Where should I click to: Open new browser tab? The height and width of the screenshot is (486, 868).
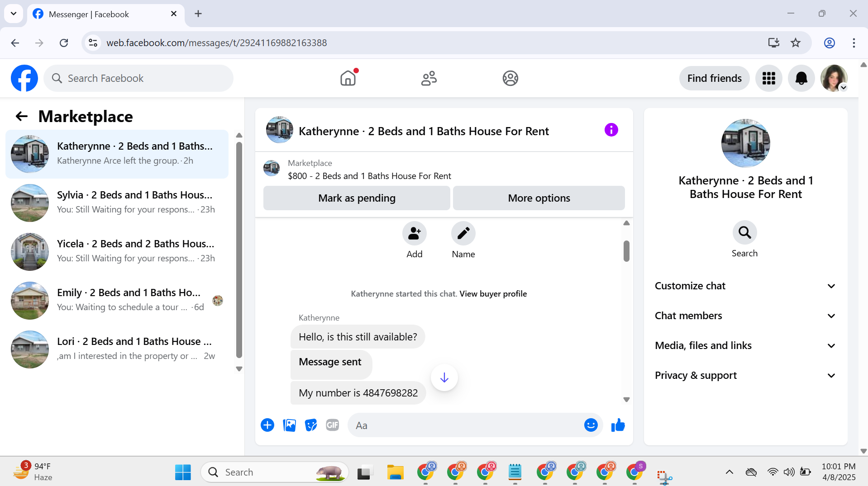tap(198, 14)
